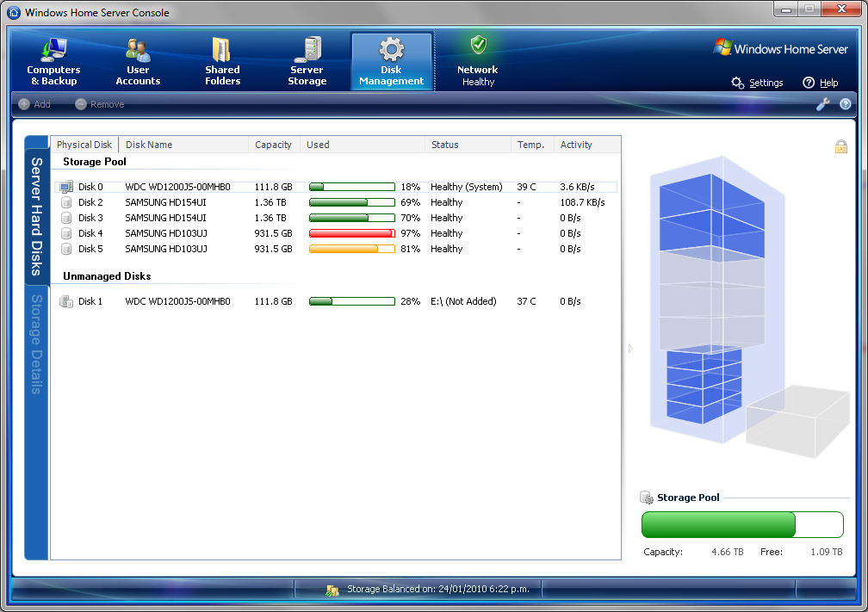Click the Healthy (System) status text
Screen dimensions: 868x612
click(467, 187)
